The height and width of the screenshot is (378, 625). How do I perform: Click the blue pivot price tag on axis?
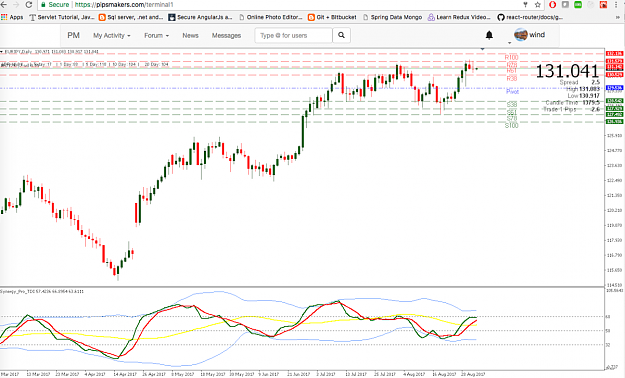click(x=614, y=87)
